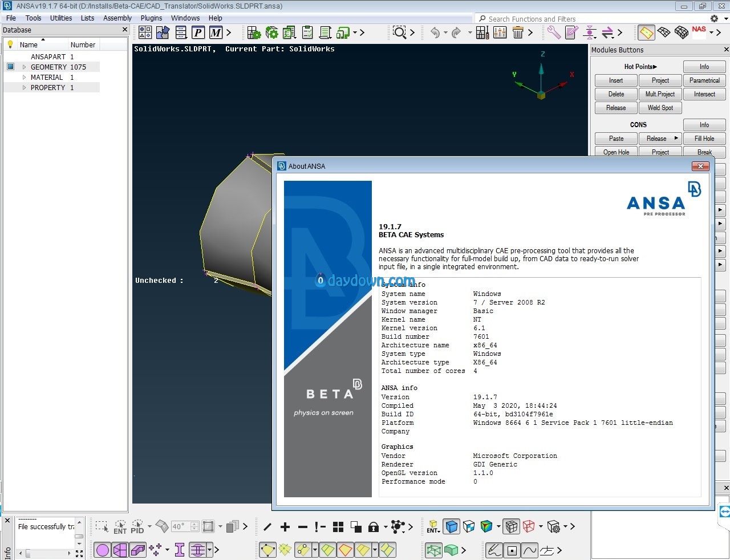The image size is (730, 560).
Task: Click the rainbow fringe-colored cube icon
Action: pos(486,527)
